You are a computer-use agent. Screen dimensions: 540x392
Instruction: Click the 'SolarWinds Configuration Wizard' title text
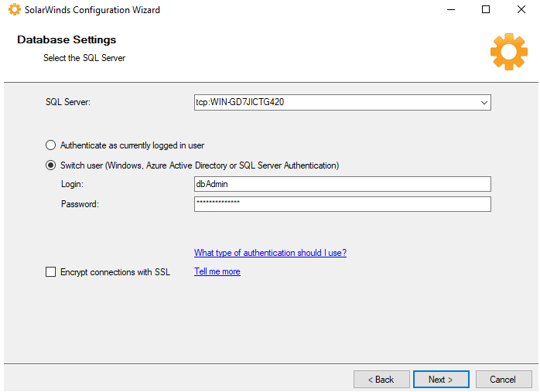click(x=92, y=10)
